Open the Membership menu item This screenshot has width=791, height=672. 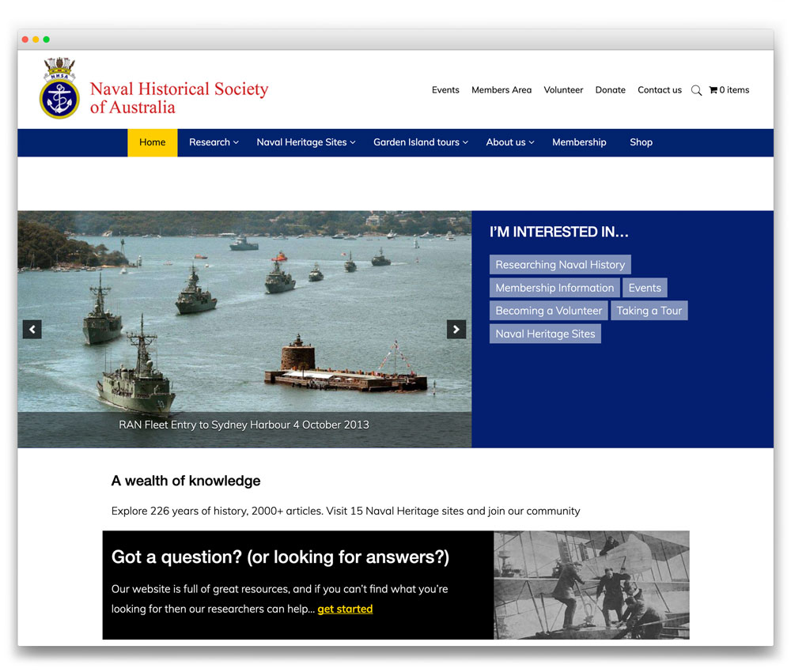tap(579, 142)
